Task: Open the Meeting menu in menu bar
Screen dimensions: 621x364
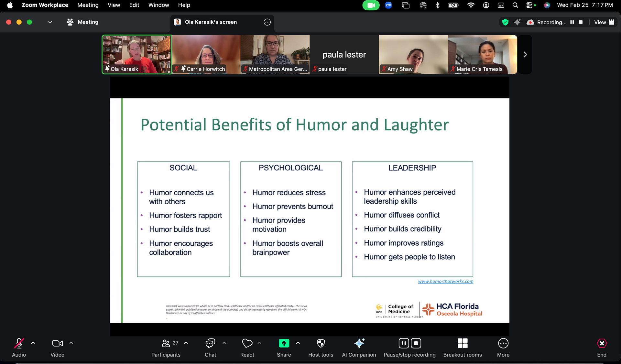Action: (x=88, y=5)
